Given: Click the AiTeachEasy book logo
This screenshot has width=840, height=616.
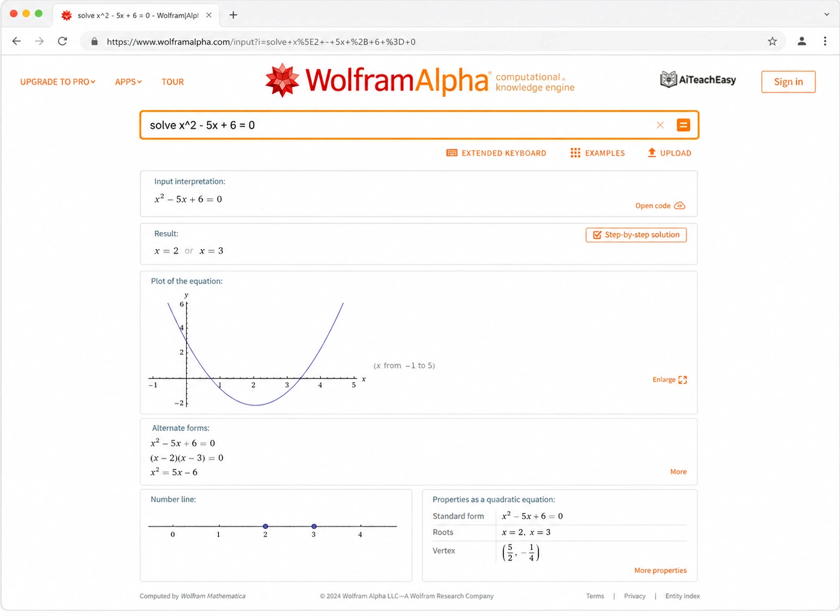Looking at the screenshot, I should (x=668, y=79).
